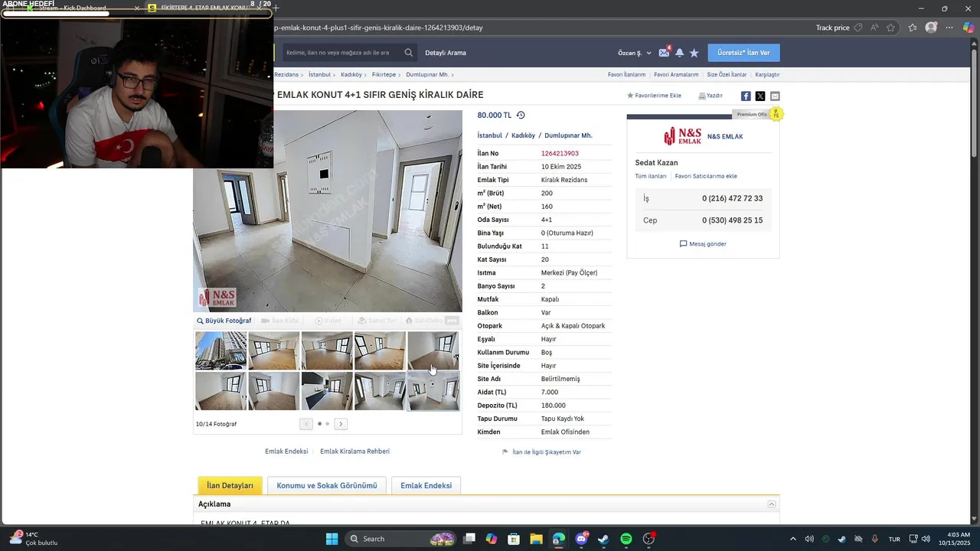
Task: Open File Explorer from taskbar
Action: tap(536, 539)
